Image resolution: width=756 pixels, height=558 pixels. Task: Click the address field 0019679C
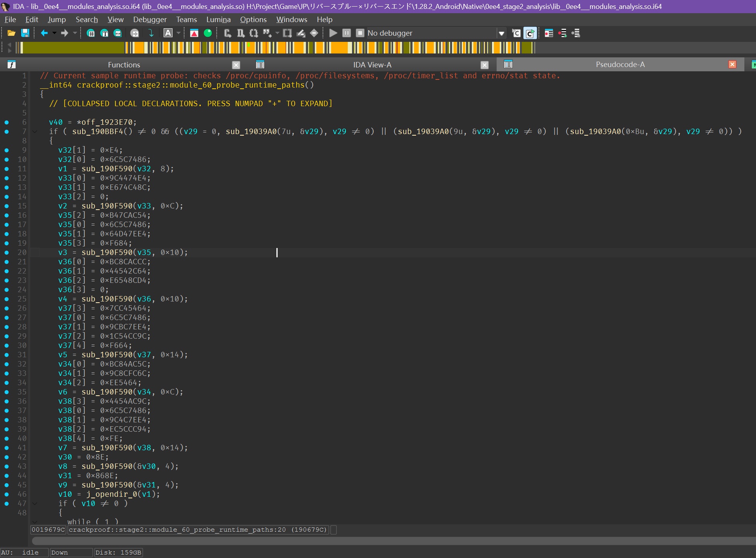point(48,530)
